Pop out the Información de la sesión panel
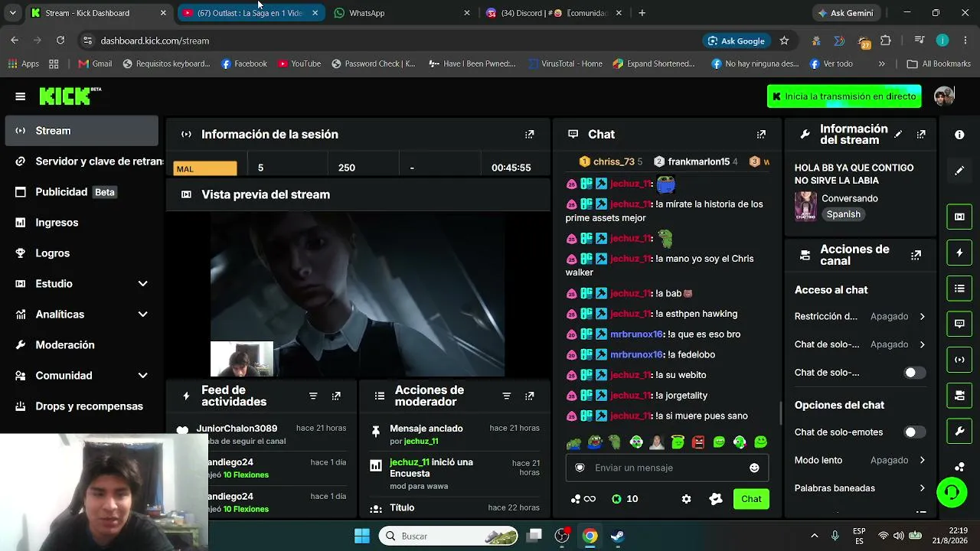 pyautogui.click(x=529, y=135)
